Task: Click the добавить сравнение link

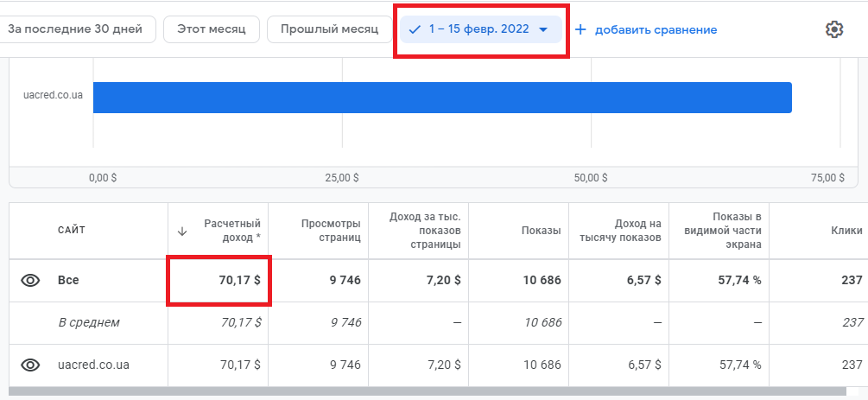Action: [x=656, y=30]
